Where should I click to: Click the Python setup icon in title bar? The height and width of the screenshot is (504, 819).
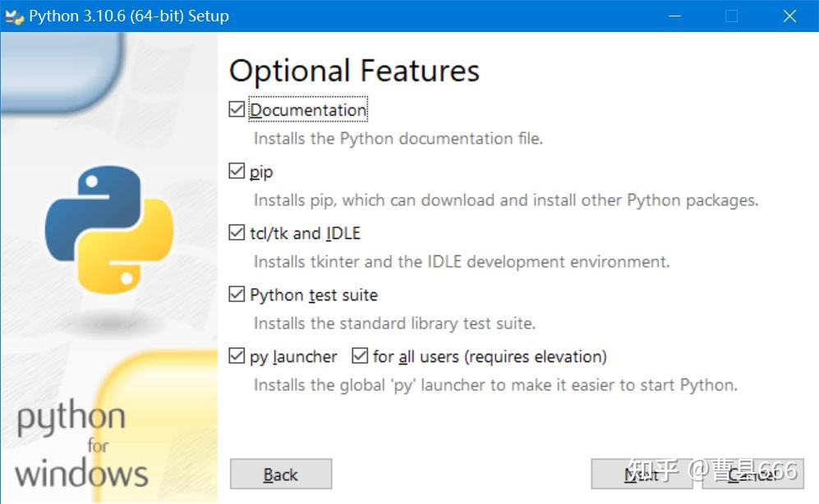point(14,16)
